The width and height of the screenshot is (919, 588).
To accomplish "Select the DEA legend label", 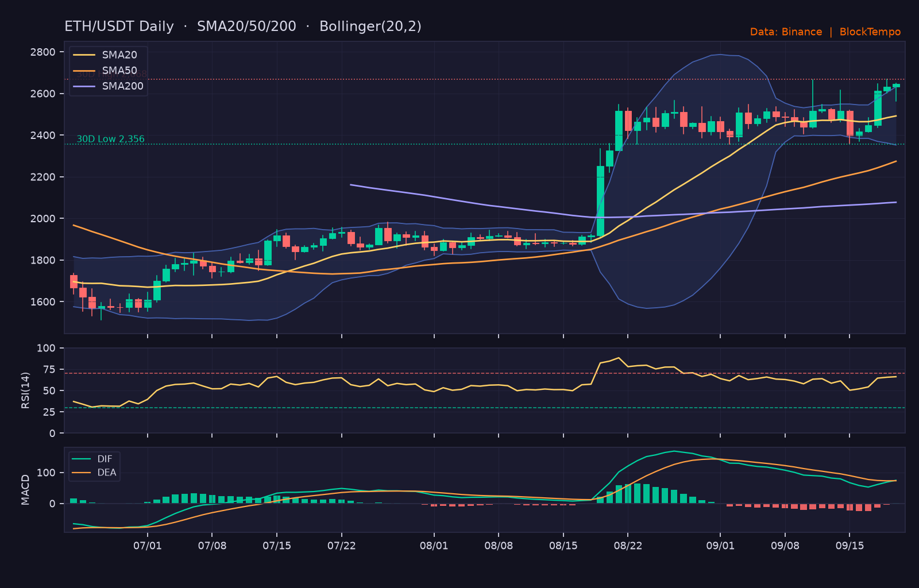I will coord(107,473).
